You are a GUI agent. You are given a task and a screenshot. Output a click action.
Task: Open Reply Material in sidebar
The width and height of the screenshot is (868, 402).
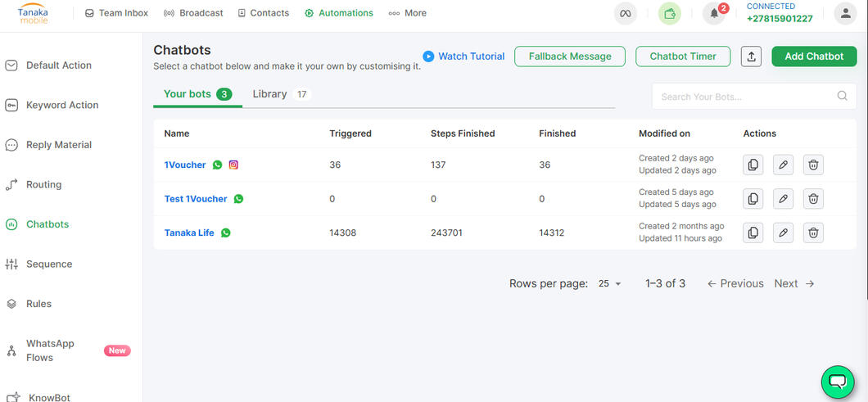click(x=48, y=145)
